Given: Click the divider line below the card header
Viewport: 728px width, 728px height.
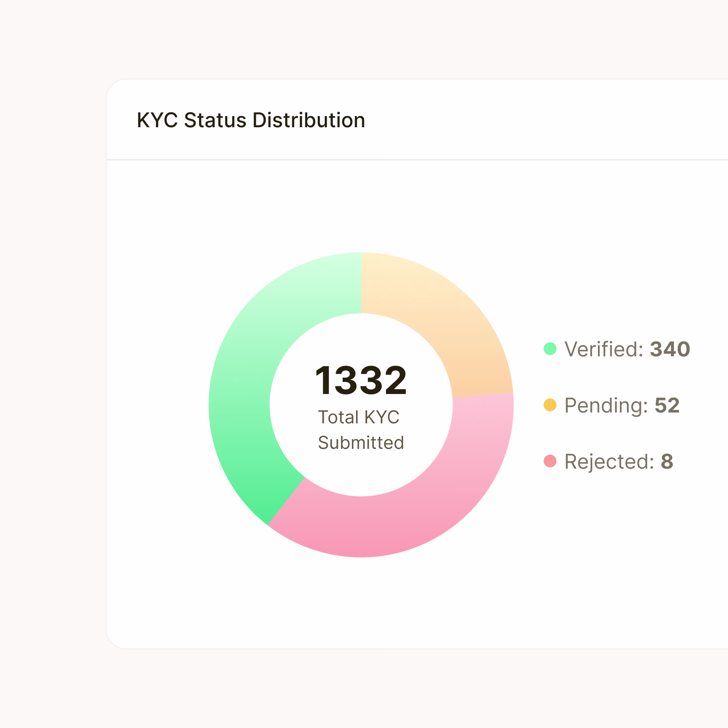Looking at the screenshot, I should pyautogui.click(x=414, y=160).
